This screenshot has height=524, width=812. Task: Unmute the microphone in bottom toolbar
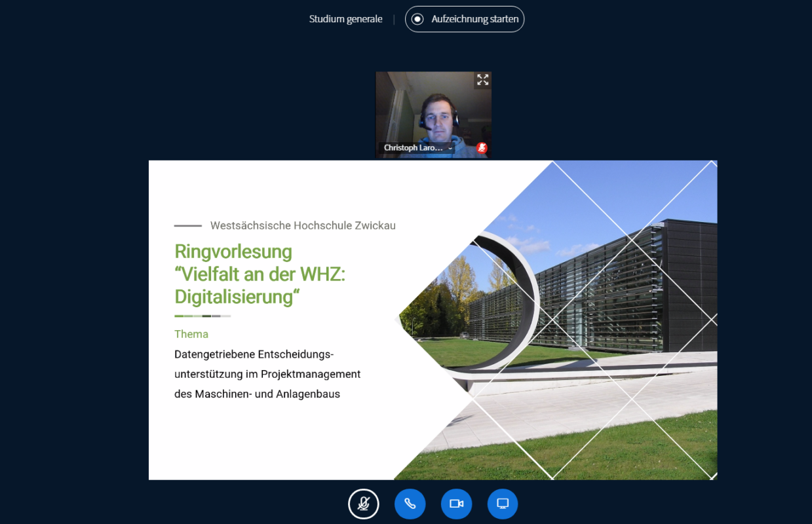(x=363, y=504)
